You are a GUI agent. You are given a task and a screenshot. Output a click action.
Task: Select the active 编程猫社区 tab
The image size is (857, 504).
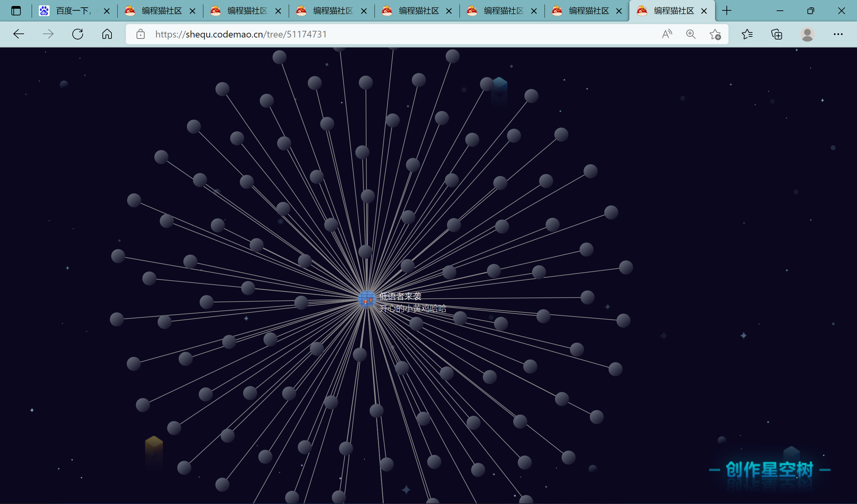click(672, 11)
